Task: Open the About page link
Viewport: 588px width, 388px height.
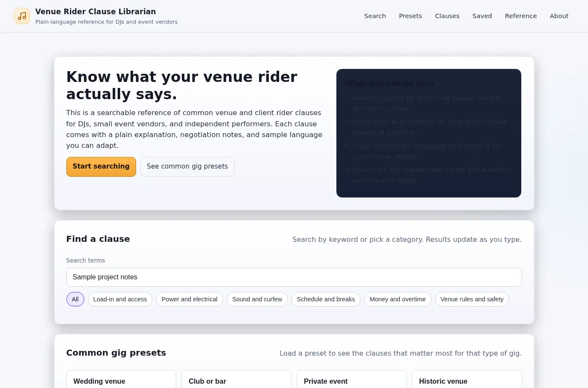Action: tap(559, 16)
